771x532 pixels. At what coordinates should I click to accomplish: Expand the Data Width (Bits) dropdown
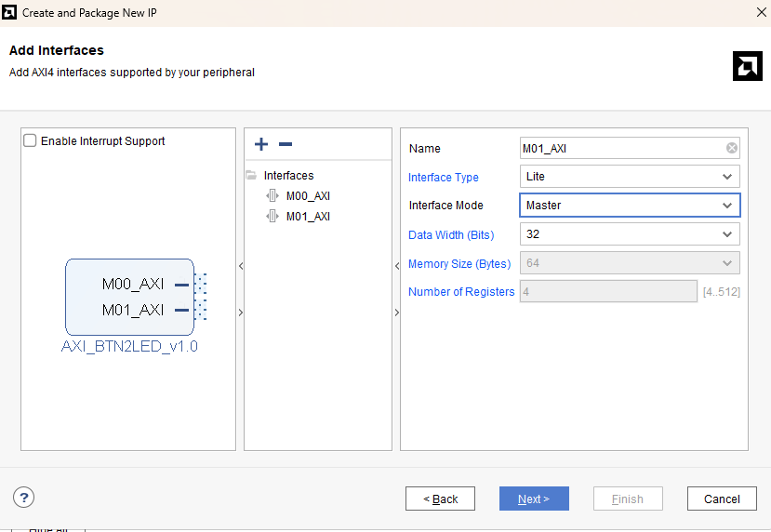(630, 234)
